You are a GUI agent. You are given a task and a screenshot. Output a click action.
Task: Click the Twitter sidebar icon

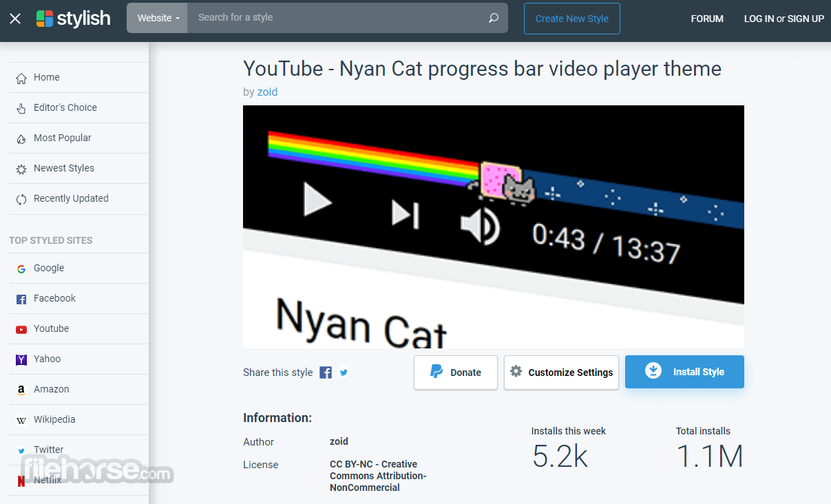click(21, 450)
